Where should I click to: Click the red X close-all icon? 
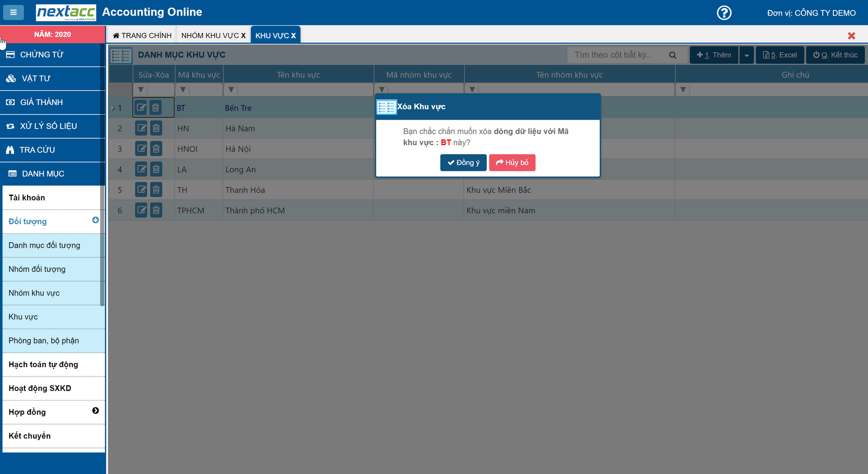(851, 36)
